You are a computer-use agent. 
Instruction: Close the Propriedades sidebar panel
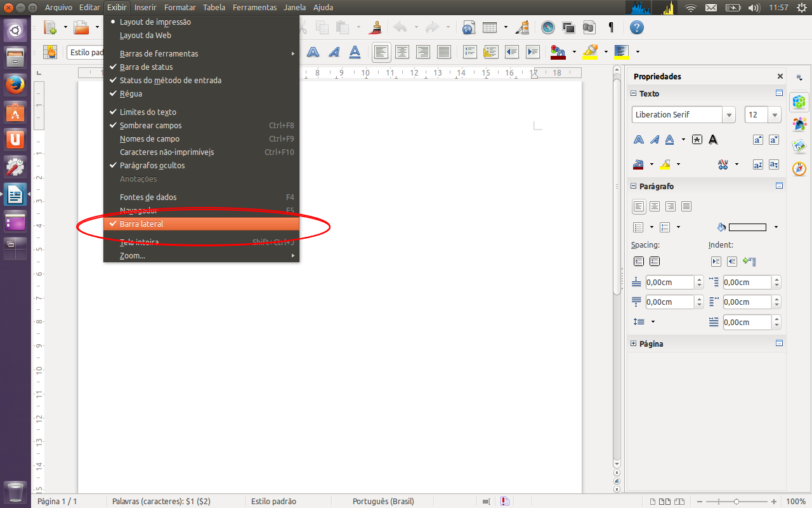click(780, 76)
